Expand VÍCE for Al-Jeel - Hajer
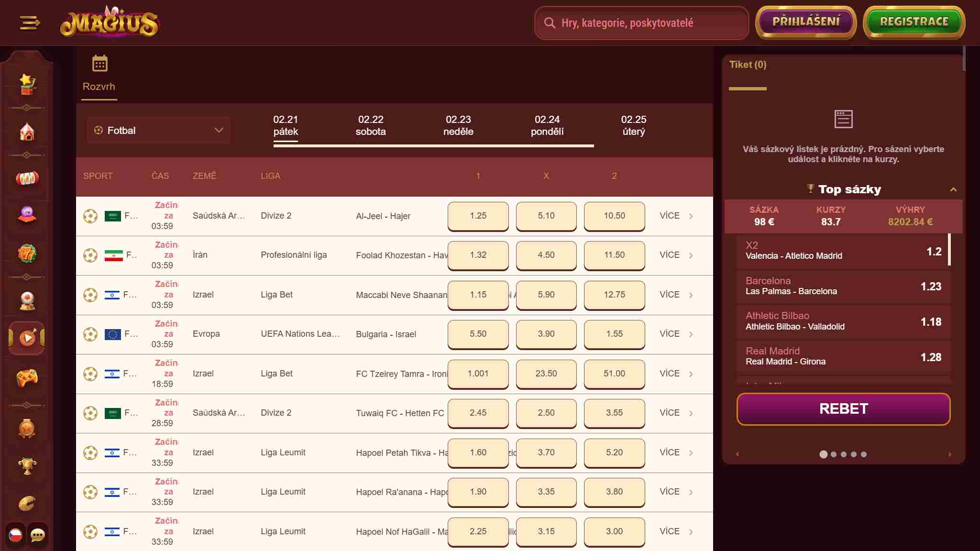The height and width of the screenshot is (551, 980). click(676, 216)
